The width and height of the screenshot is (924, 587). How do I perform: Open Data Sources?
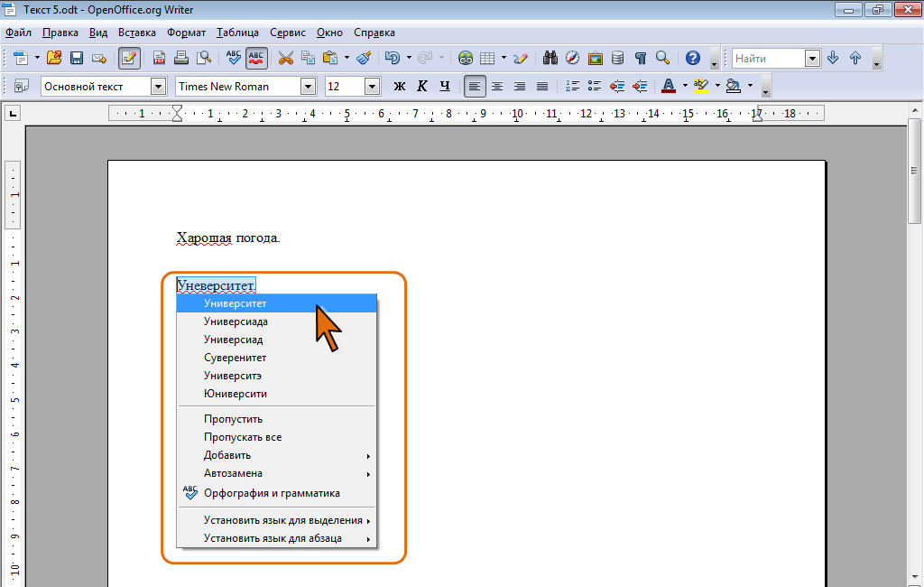point(617,58)
